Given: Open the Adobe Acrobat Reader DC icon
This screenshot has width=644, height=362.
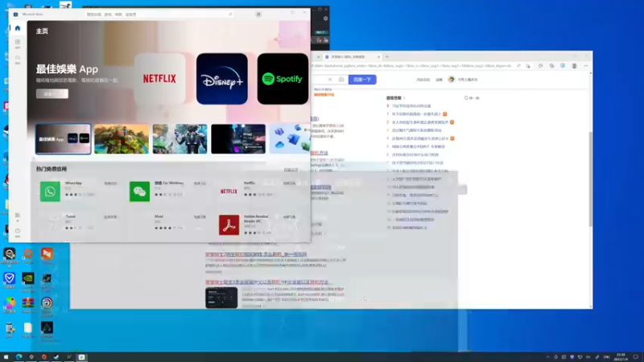Looking at the screenshot, I should point(229,225).
